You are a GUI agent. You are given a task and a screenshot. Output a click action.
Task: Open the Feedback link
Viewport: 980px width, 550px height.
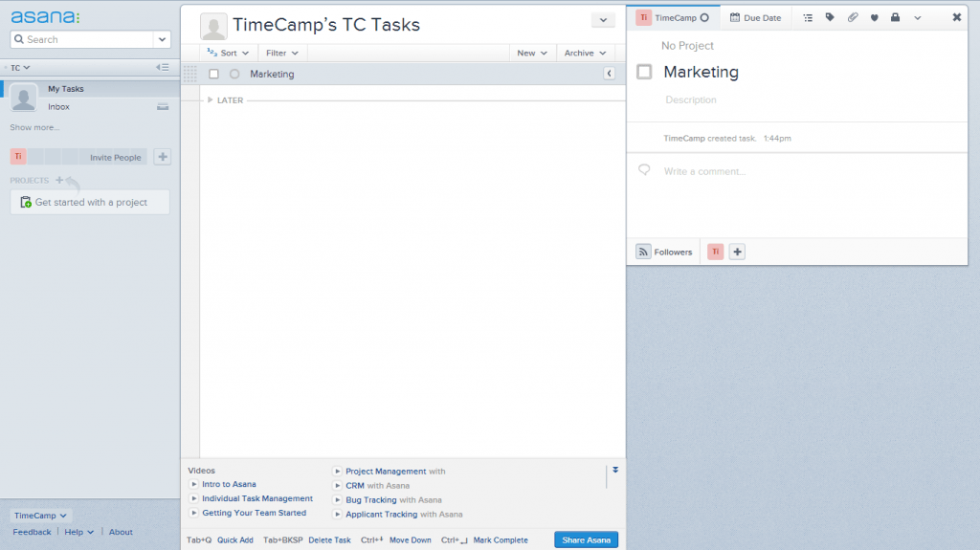(32, 532)
